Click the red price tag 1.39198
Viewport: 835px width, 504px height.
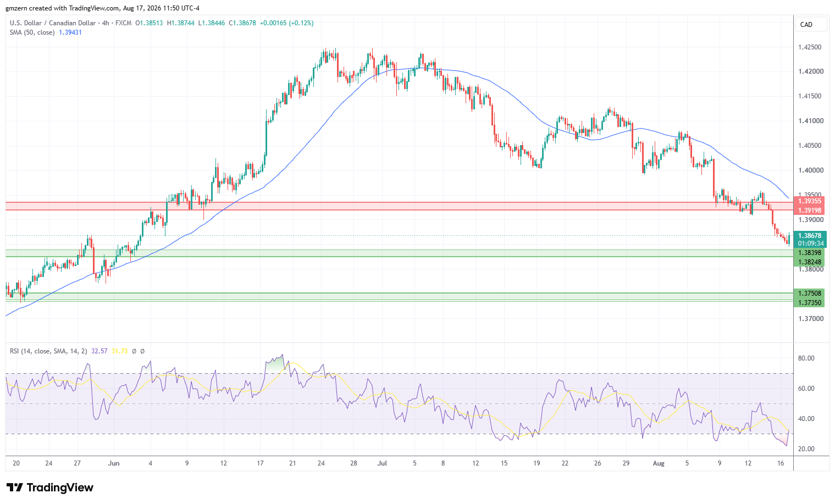coord(810,211)
